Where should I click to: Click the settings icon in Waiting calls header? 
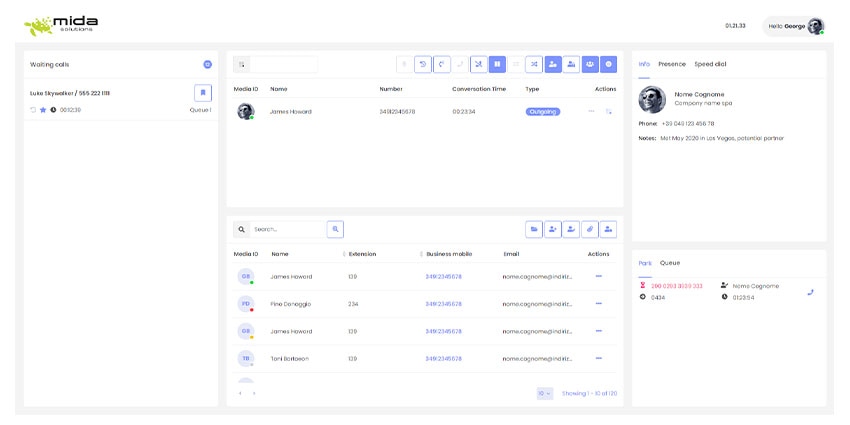(x=207, y=65)
